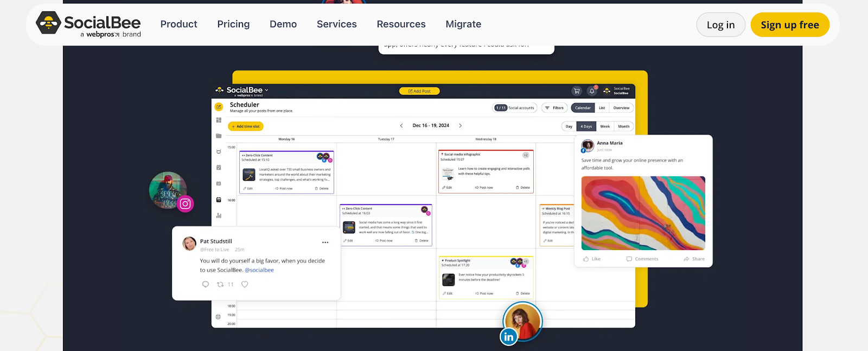Click the yellow Add Post button
The width and height of the screenshot is (868, 351).
click(x=419, y=91)
